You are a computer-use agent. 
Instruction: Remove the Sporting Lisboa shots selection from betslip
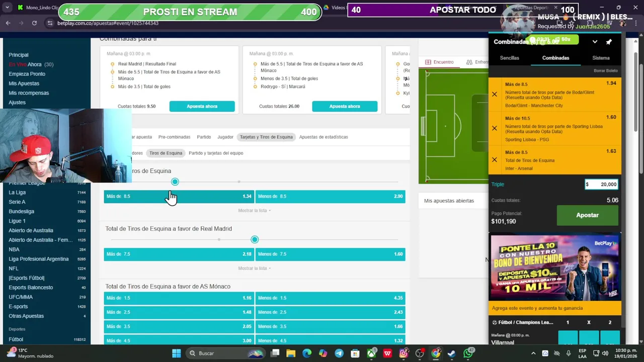(494, 128)
